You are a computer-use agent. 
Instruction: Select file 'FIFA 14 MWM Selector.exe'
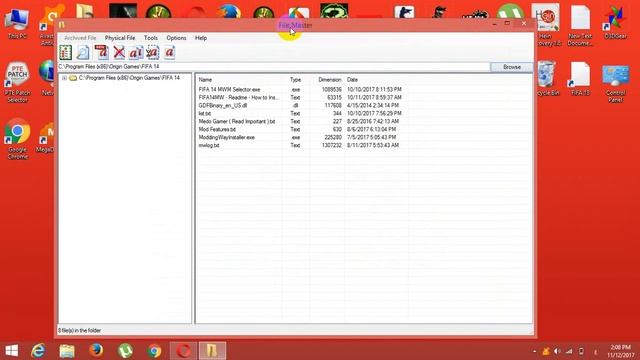pos(229,89)
